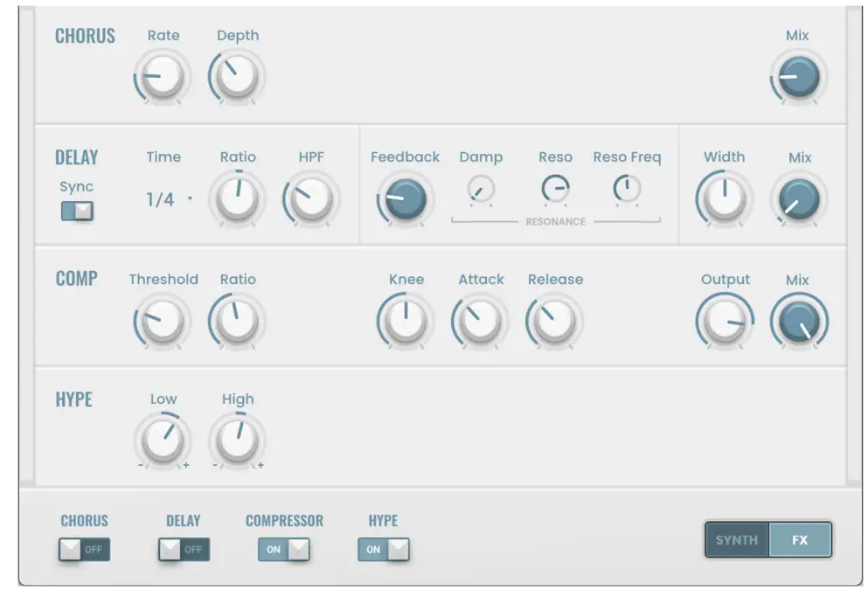Adjust the Chorus Rate knob
The image size is (868, 597).
pos(162,77)
